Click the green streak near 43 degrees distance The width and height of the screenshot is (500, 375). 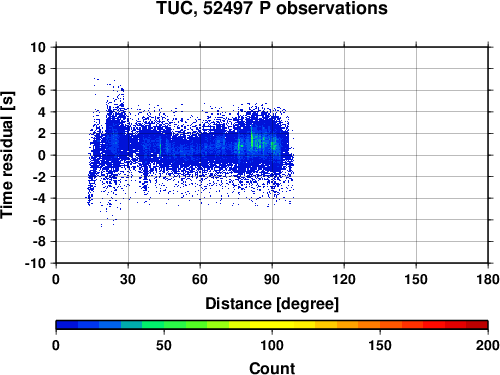[x=160, y=146]
